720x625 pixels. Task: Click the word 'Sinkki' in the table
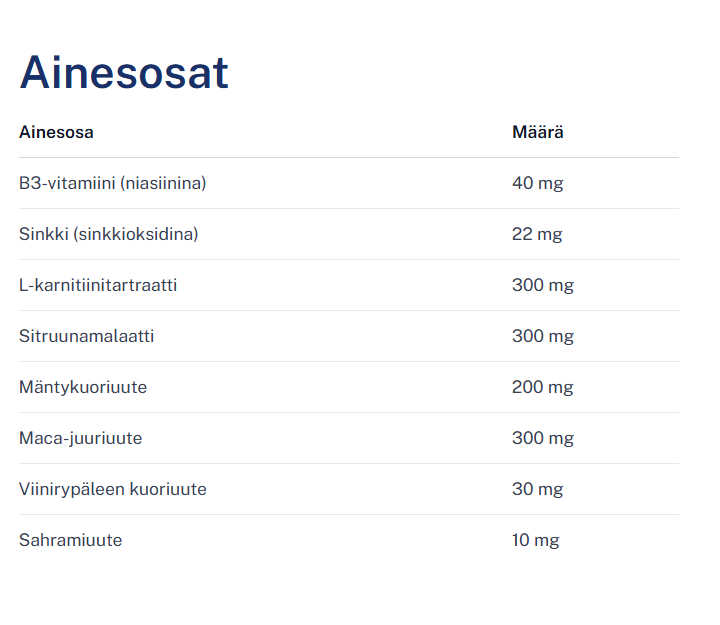43,234
